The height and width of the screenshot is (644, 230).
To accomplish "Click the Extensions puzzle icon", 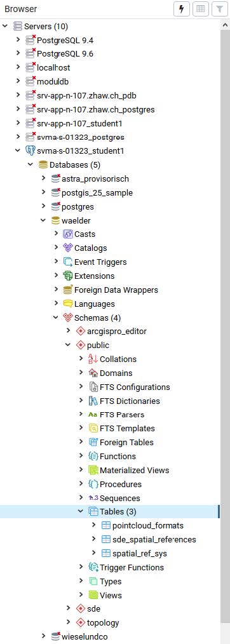I will click(x=68, y=276).
